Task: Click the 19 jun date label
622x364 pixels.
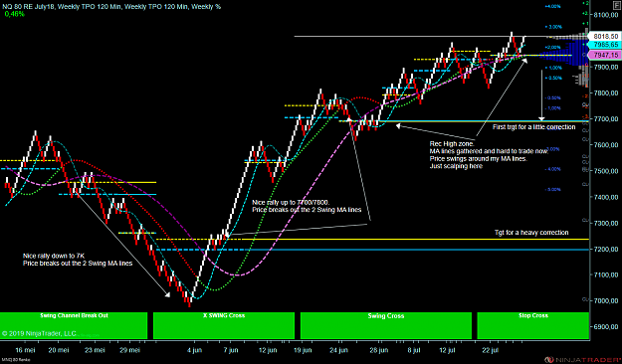Action: (303, 350)
